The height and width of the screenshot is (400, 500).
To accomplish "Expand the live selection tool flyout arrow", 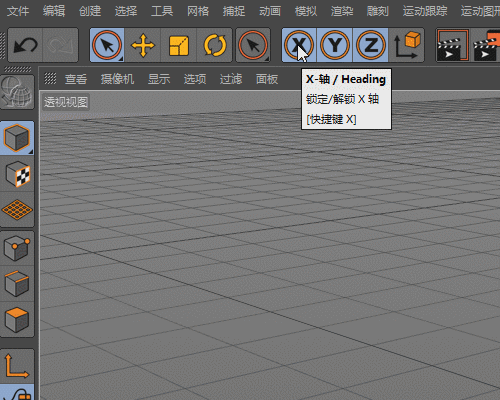I will pos(121,59).
